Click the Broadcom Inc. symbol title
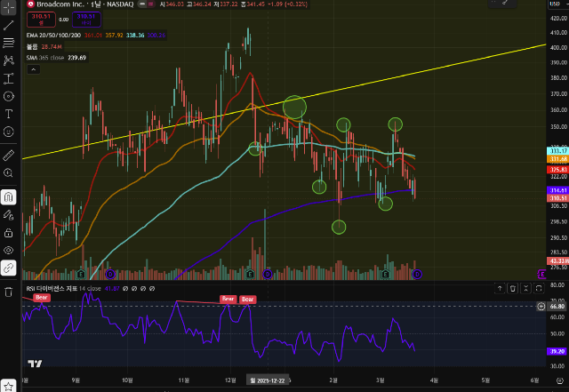569x392 pixels. (60, 4)
